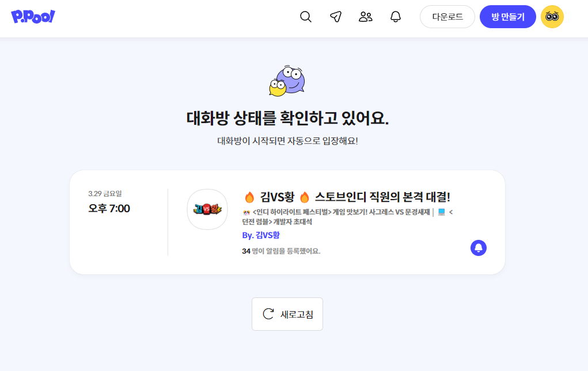Click the 인디 하이라이트 페스티벌 description text

347,217
